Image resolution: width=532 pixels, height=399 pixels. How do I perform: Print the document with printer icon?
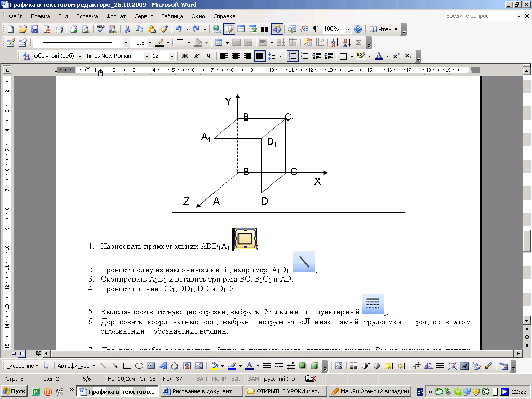(73, 29)
